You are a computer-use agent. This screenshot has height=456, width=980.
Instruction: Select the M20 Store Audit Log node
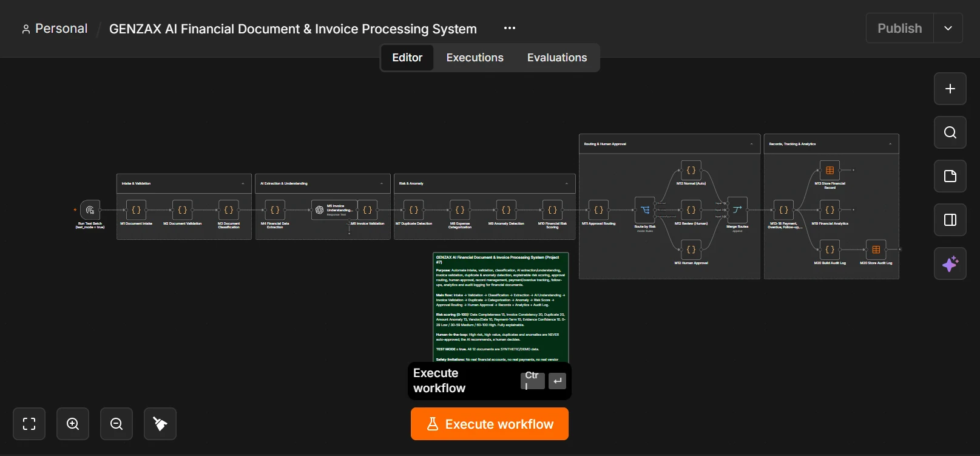(x=876, y=250)
